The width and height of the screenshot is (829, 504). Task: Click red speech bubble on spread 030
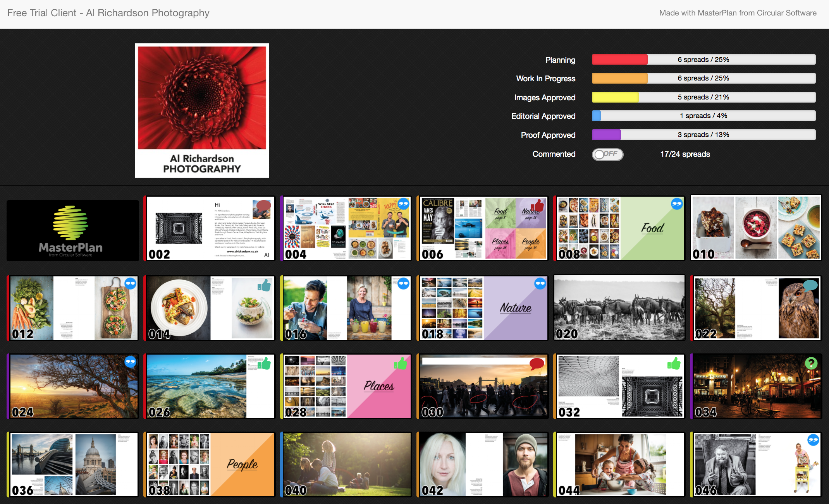[537, 364]
